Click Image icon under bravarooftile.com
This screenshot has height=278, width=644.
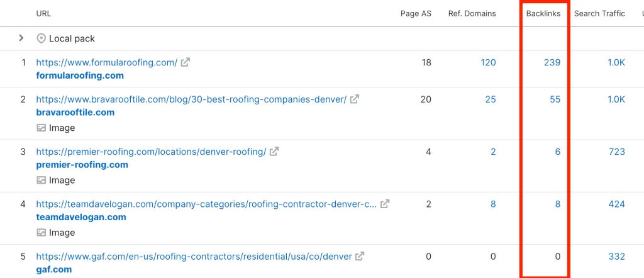coord(41,128)
